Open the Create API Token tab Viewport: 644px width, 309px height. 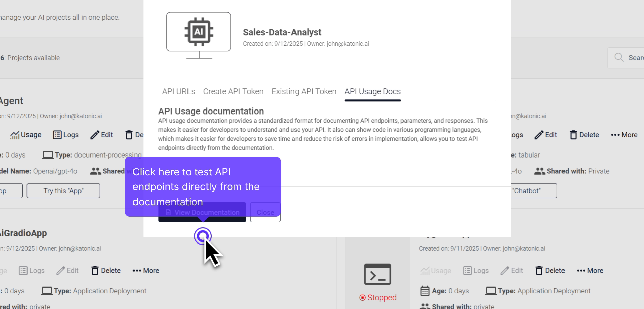pyautogui.click(x=233, y=91)
